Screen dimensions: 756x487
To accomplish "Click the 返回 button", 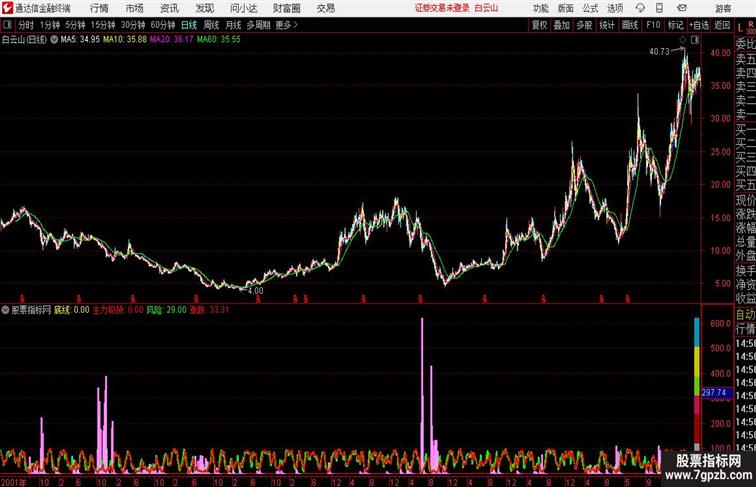I will [x=722, y=25].
